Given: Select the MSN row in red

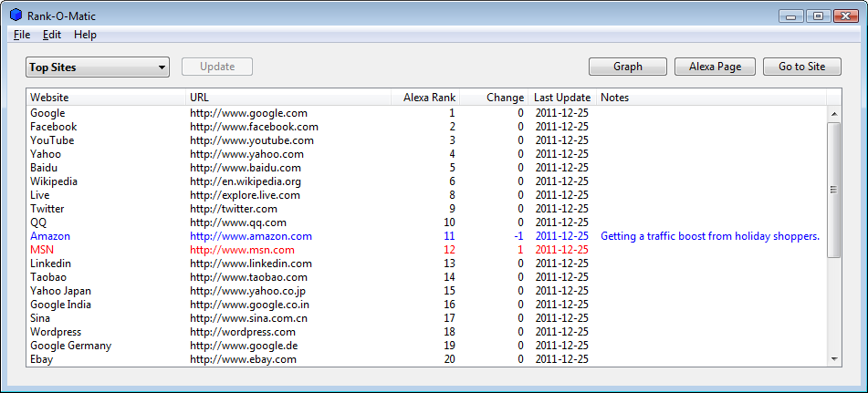Looking at the screenshot, I should click(x=426, y=250).
